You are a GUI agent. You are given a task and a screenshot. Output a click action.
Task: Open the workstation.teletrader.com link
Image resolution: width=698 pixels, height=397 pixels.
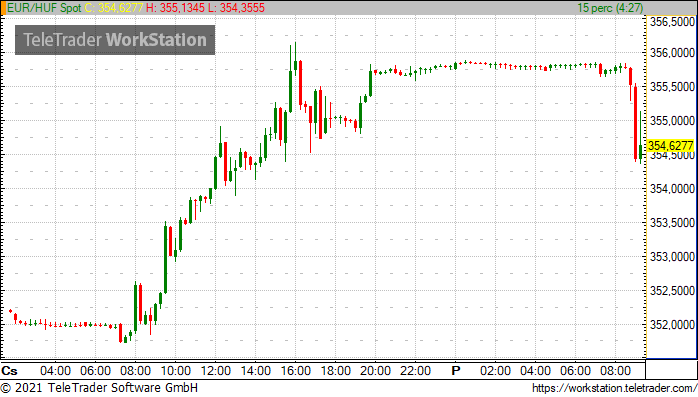[614, 388]
